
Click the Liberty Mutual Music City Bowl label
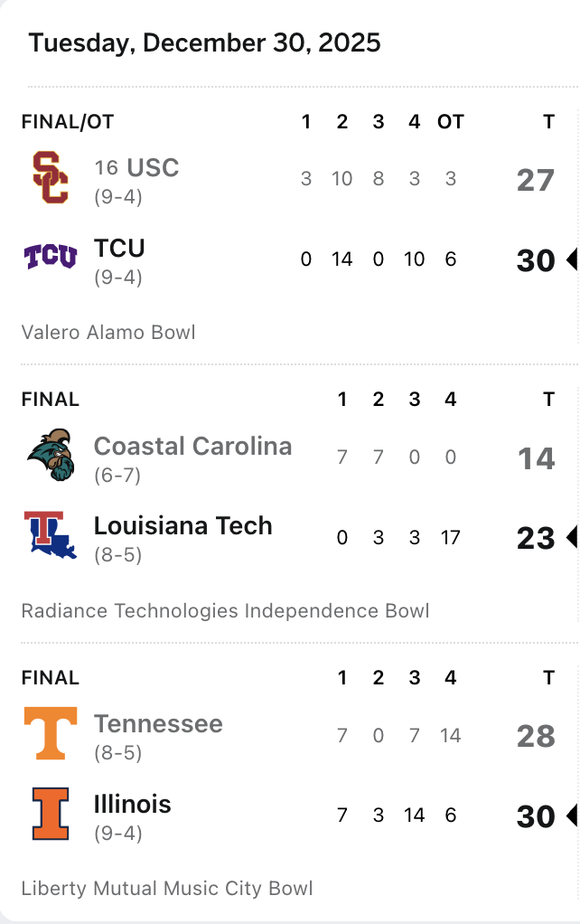(167, 889)
